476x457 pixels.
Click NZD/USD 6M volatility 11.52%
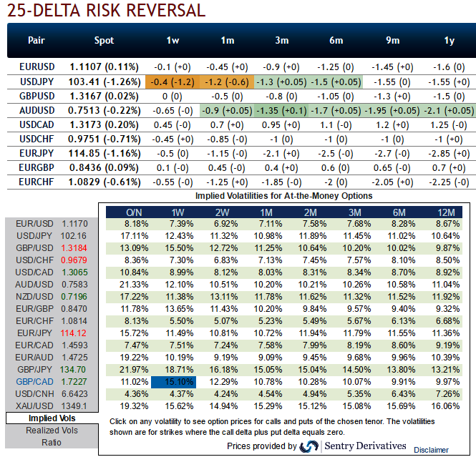click(402, 297)
